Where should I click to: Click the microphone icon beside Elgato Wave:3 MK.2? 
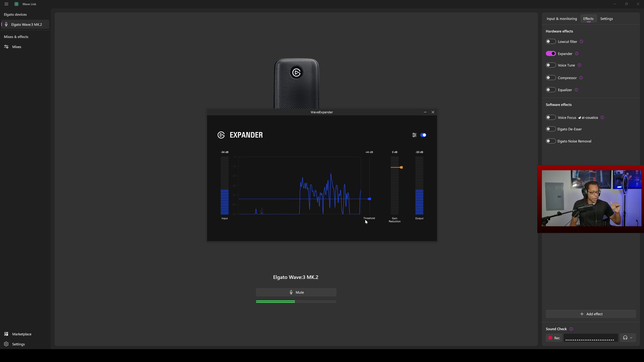tap(6, 24)
